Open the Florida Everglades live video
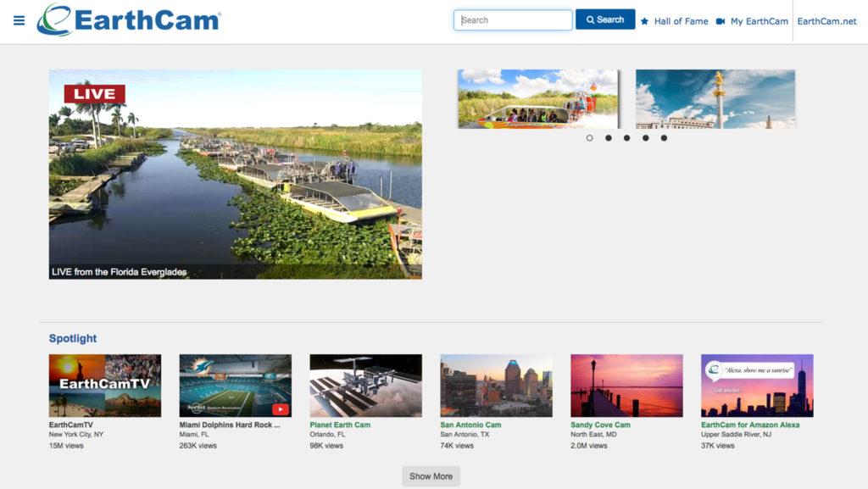The width and height of the screenshot is (868, 489). [x=236, y=175]
